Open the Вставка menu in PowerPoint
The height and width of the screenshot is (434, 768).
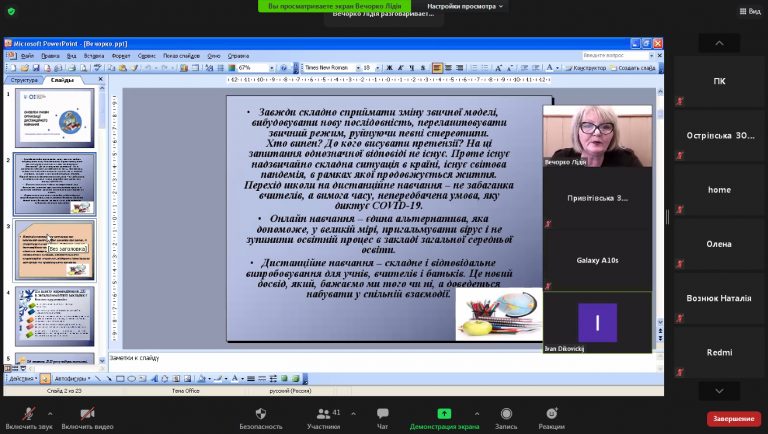[93, 56]
